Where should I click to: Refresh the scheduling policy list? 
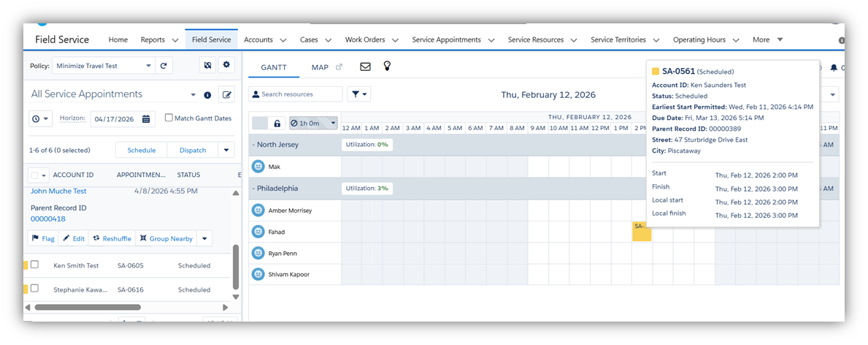164,66
